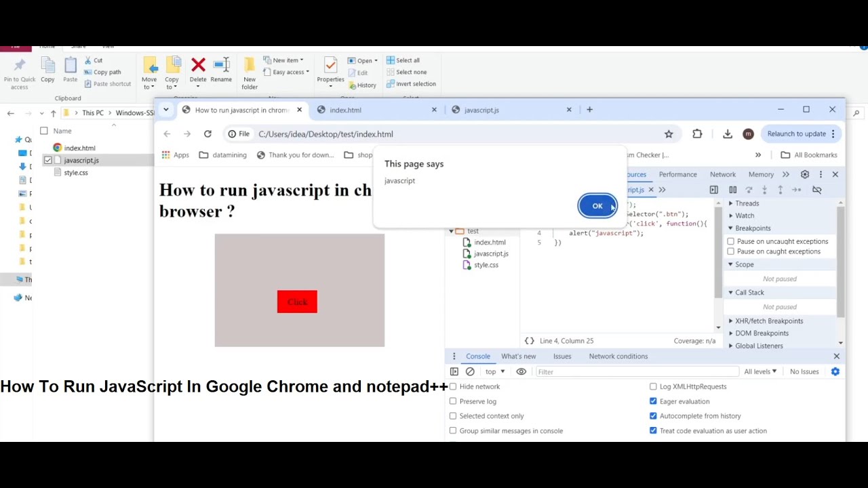The width and height of the screenshot is (868, 488).
Task: Open Apps bookmark shortcut
Action: click(x=175, y=155)
